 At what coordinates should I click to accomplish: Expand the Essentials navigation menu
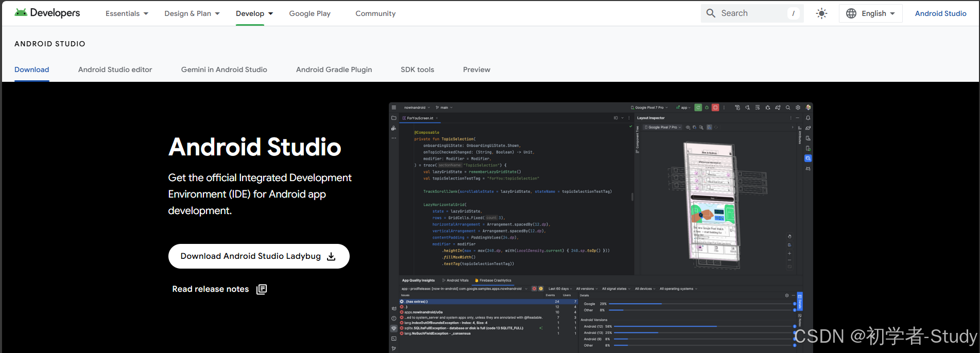pos(127,13)
